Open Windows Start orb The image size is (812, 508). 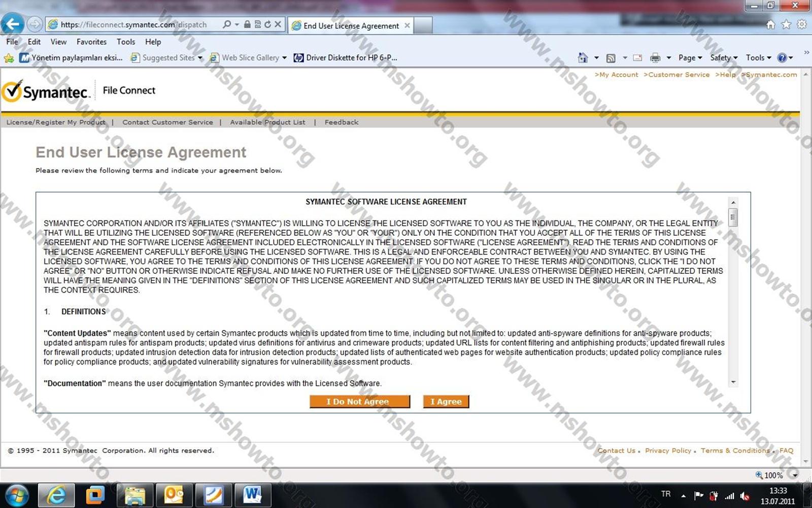[16, 495]
